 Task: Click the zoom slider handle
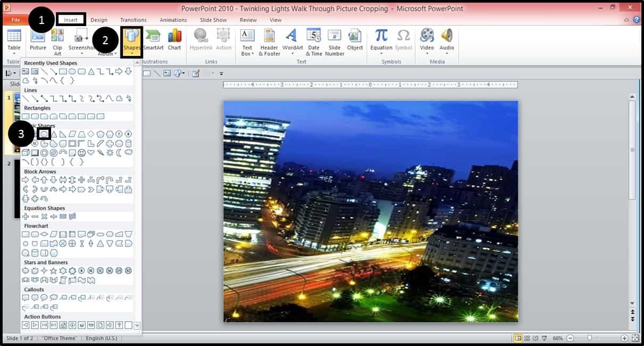(x=590, y=338)
